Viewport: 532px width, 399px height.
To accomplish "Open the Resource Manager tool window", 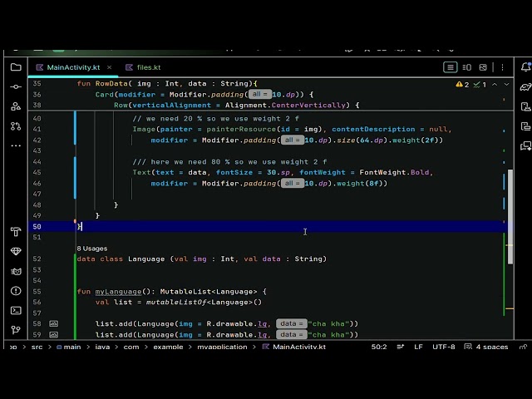I will pyautogui.click(x=16, y=106).
